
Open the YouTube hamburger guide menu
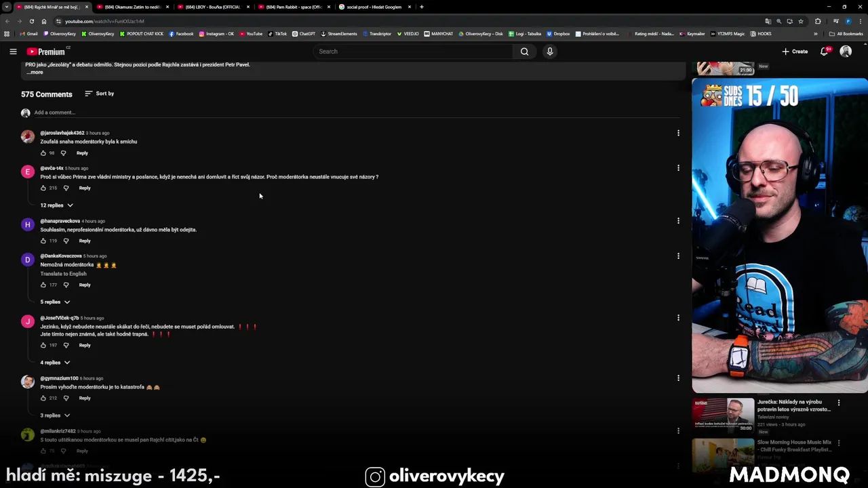pyautogui.click(x=13, y=52)
